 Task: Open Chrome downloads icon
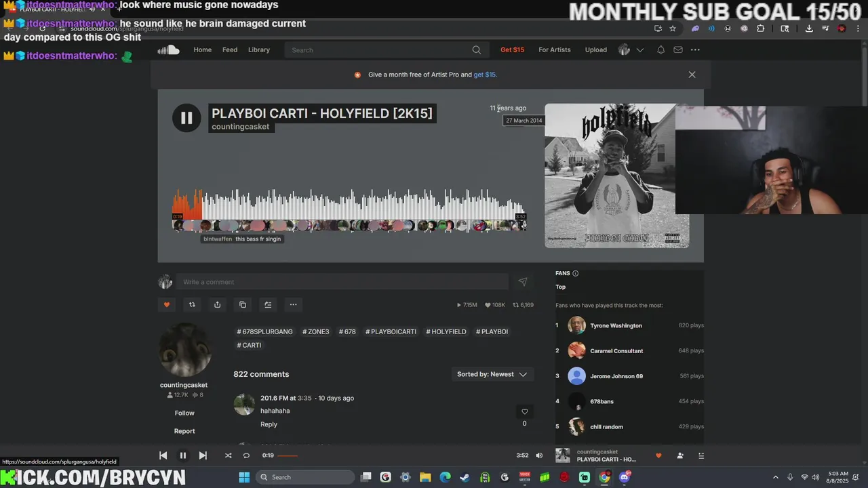click(x=809, y=28)
